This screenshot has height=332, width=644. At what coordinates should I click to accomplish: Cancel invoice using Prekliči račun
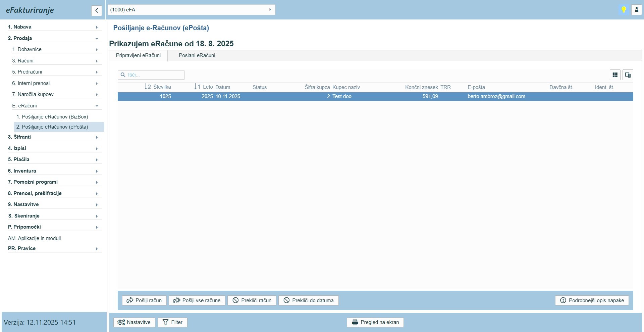click(x=252, y=300)
